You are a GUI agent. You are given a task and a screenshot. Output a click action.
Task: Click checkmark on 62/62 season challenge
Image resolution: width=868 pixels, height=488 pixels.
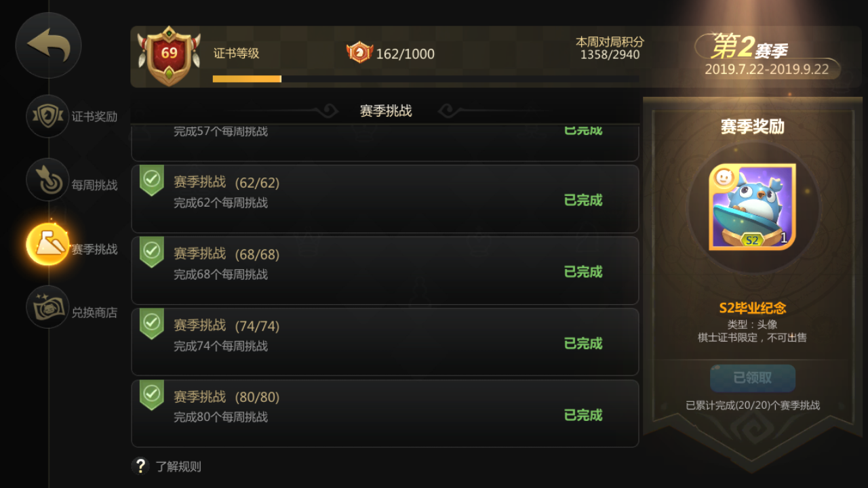coord(152,180)
